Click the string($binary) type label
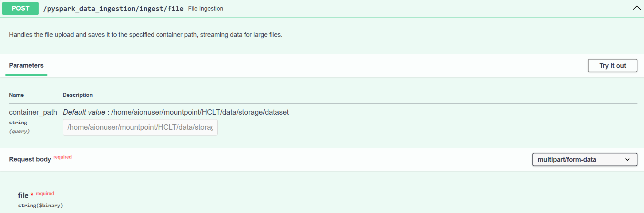The width and height of the screenshot is (644, 213). tap(40, 205)
